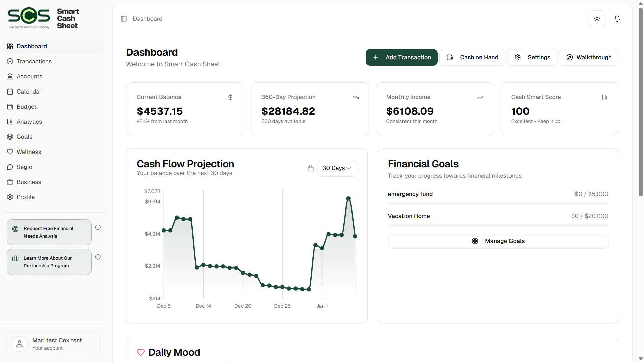
Task: Open Transactions in the sidebar
Action: 34,61
